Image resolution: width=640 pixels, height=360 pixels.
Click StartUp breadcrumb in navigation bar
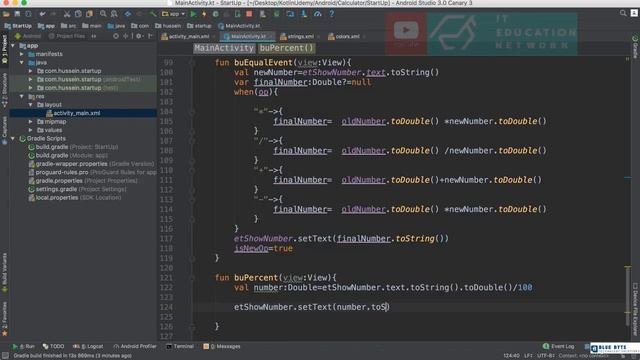click(x=18, y=26)
